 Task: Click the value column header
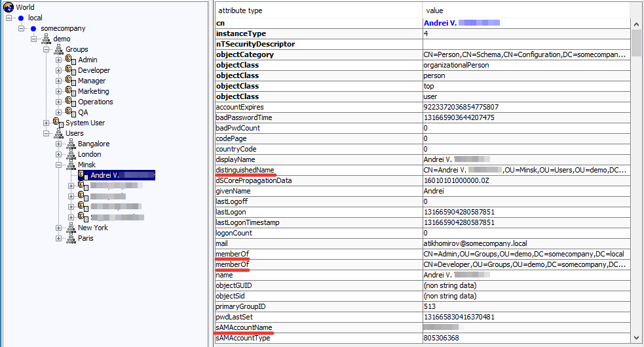(526, 10)
